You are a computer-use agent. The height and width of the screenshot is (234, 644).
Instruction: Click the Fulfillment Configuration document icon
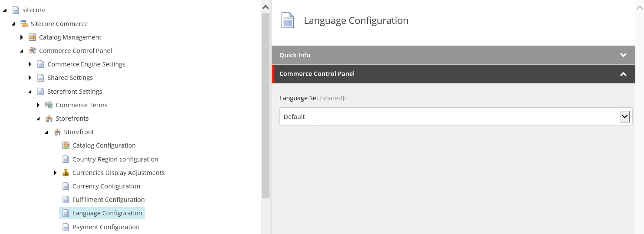[66, 200]
